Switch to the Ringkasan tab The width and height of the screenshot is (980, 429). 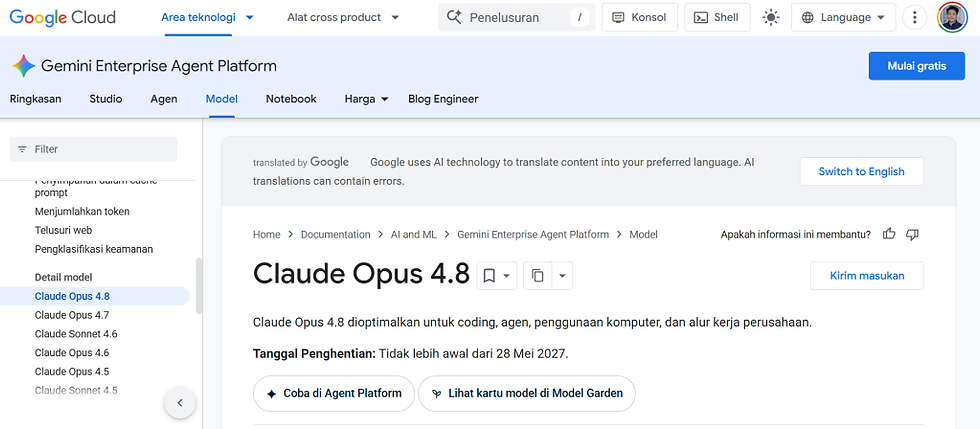click(x=36, y=99)
